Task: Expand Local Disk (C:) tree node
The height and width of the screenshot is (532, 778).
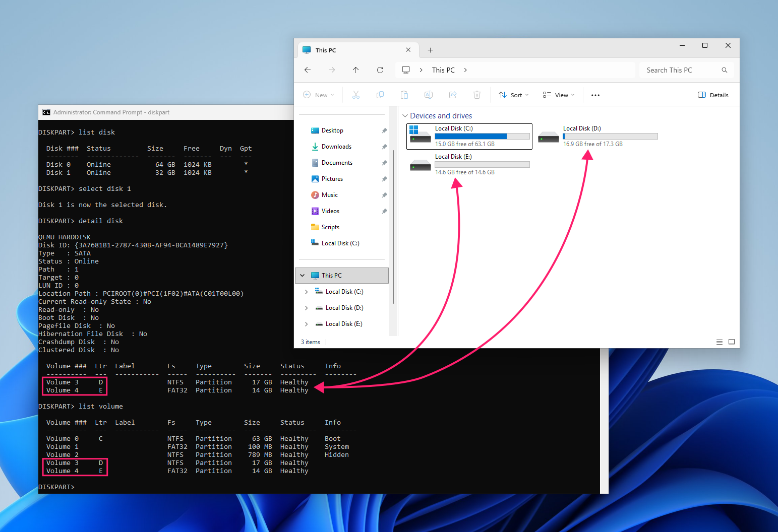Action: [306, 292]
